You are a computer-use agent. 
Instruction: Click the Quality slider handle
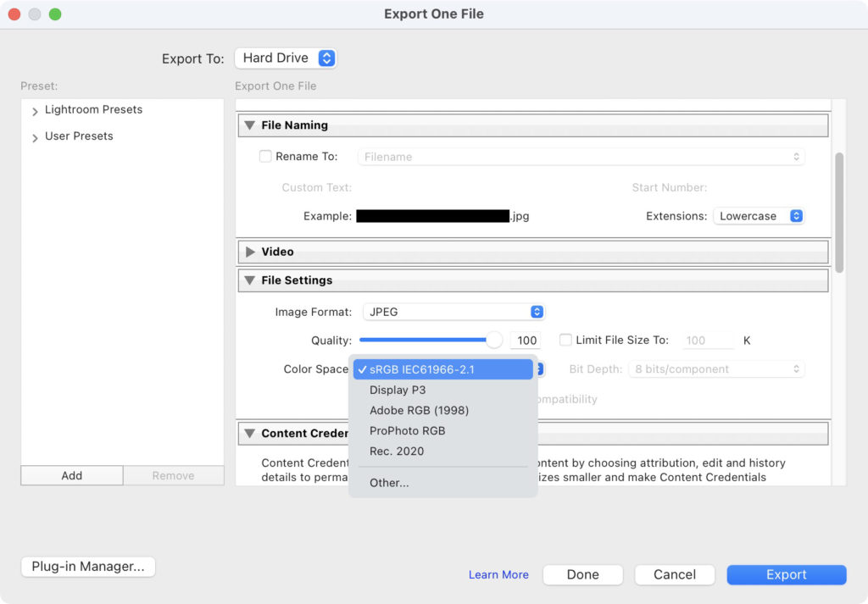tap(494, 340)
